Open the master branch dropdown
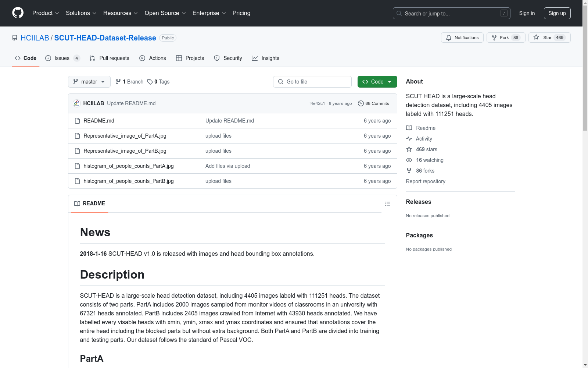The height and width of the screenshot is (368, 588). click(89, 82)
